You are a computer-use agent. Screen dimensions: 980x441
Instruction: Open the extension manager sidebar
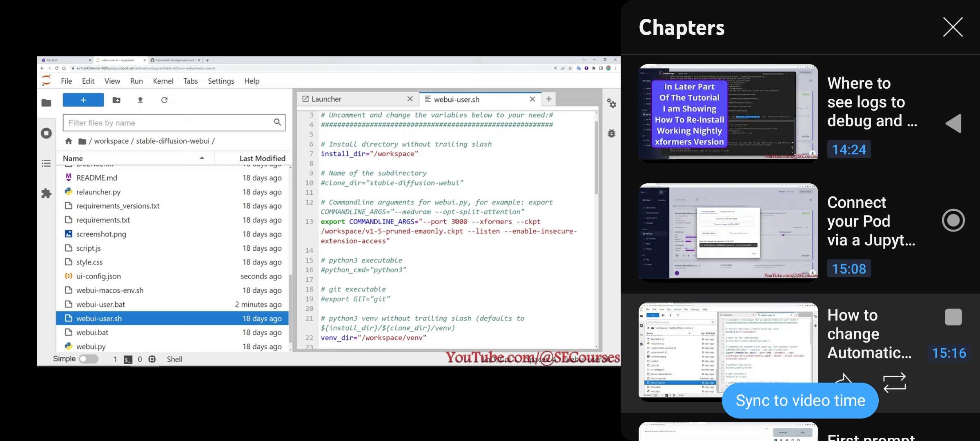click(x=47, y=194)
